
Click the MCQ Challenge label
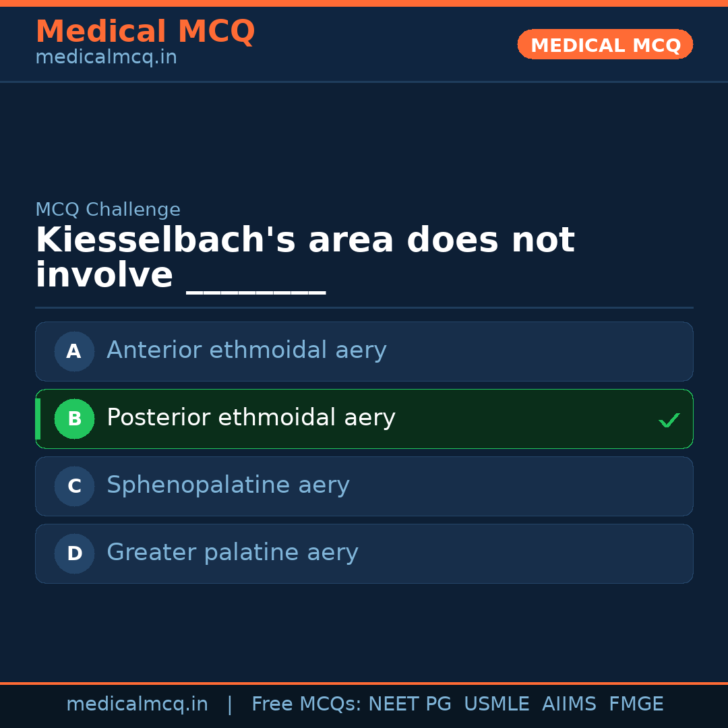[x=108, y=210]
